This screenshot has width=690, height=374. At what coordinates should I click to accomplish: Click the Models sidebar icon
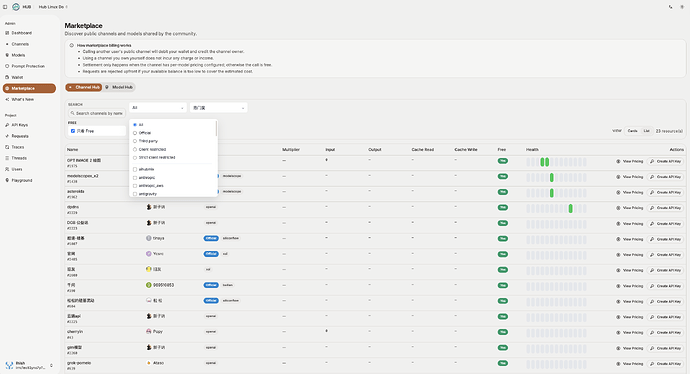click(7, 55)
